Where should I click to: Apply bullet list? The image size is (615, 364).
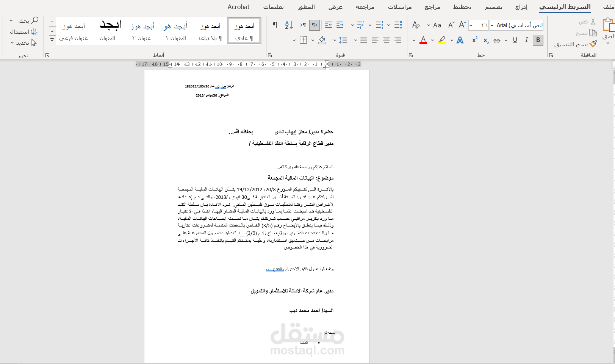(398, 25)
